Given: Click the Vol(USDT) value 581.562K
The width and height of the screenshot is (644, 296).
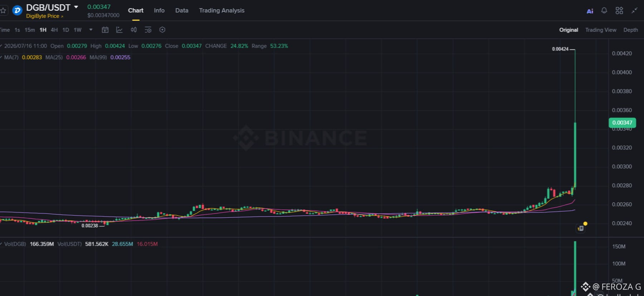Looking at the screenshot, I should [x=97, y=244].
